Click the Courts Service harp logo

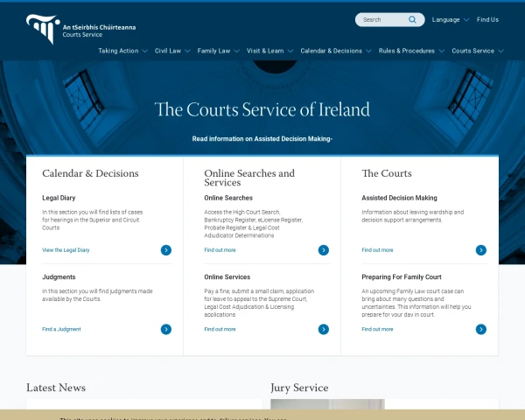[x=43, y=29]
